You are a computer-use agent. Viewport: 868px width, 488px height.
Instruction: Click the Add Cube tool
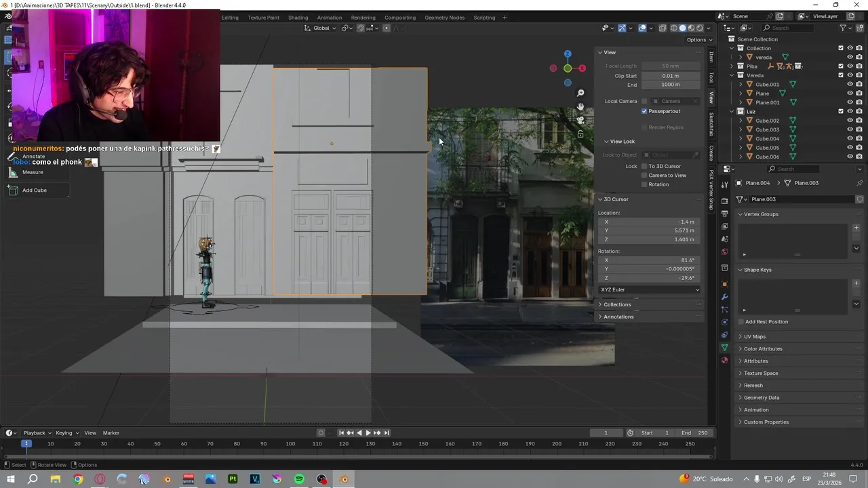tap(34, 190)
